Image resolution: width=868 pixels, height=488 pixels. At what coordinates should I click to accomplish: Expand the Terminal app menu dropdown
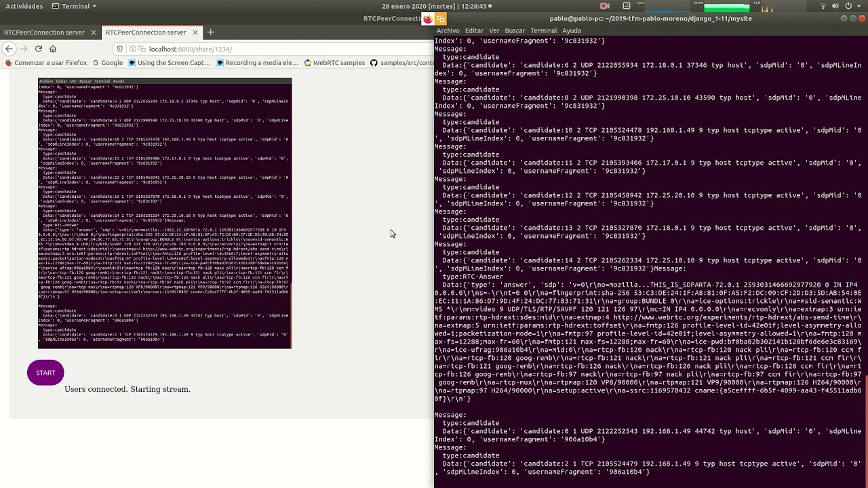(x=75, y=6)
